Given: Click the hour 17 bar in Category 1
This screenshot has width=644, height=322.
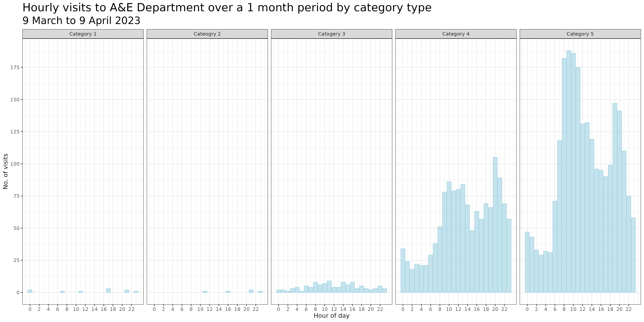Looking at the screenshot, I should pyautogui.click(x=108, y=290).
